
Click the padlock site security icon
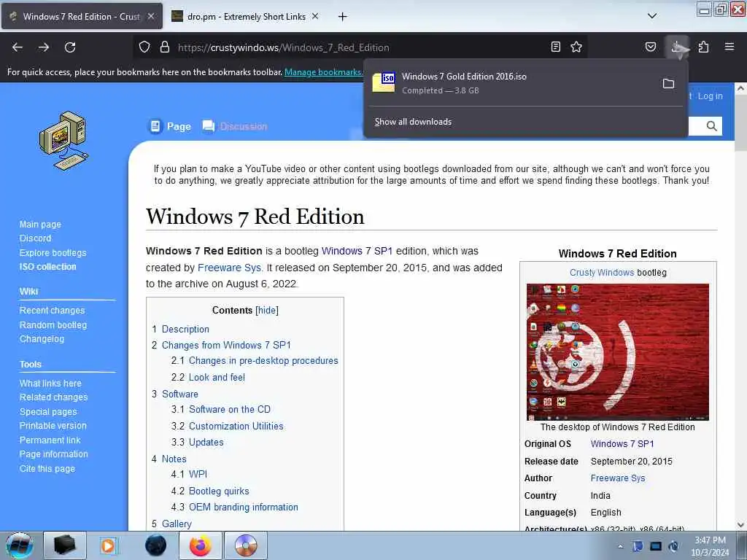(165, 47)
